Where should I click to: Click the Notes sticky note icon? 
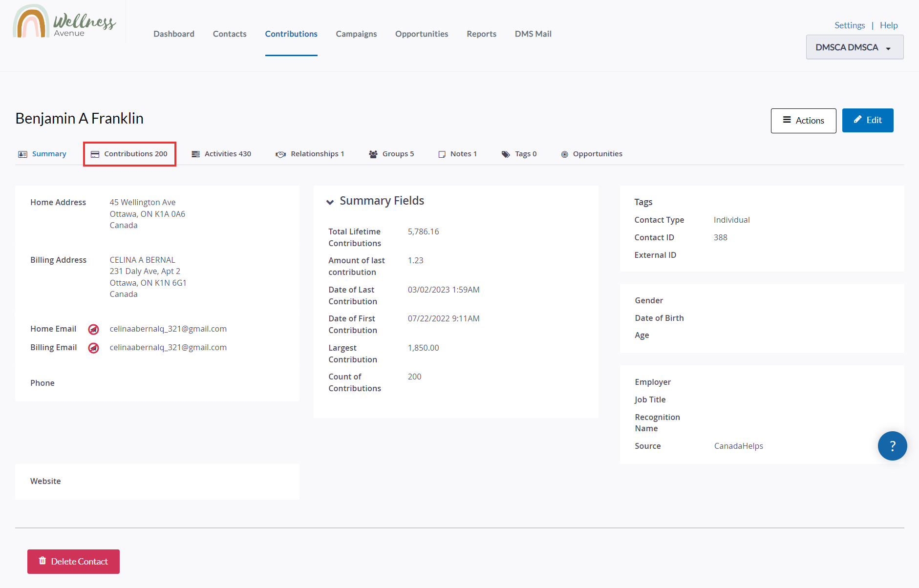[x=442, y=154]
